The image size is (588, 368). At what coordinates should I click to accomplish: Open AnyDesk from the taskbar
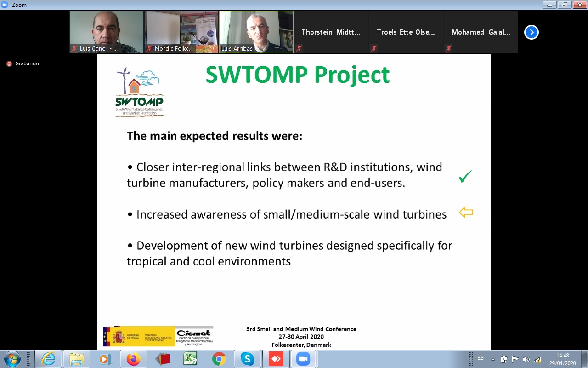[276, 359]
